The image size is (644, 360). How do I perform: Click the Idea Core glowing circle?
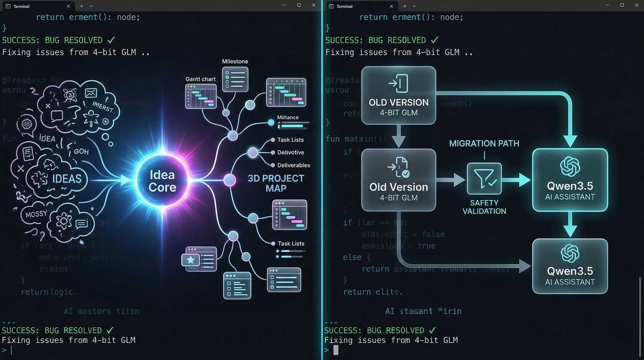point(162,181)
